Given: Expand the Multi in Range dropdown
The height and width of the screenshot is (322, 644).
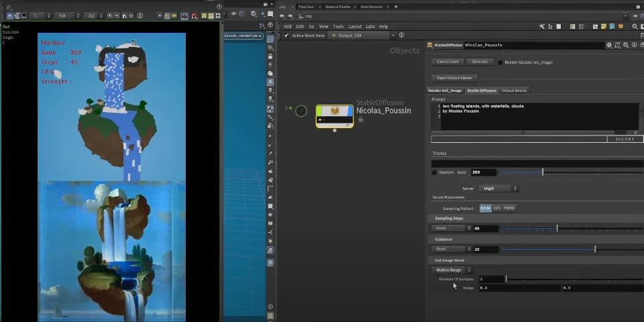Looking at the screenshot, I should (453, 270).
